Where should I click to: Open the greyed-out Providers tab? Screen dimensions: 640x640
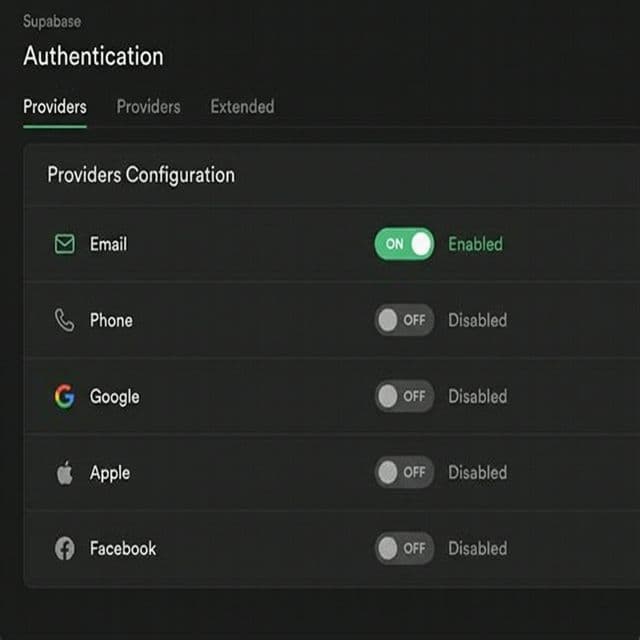[x=149, y=107]
